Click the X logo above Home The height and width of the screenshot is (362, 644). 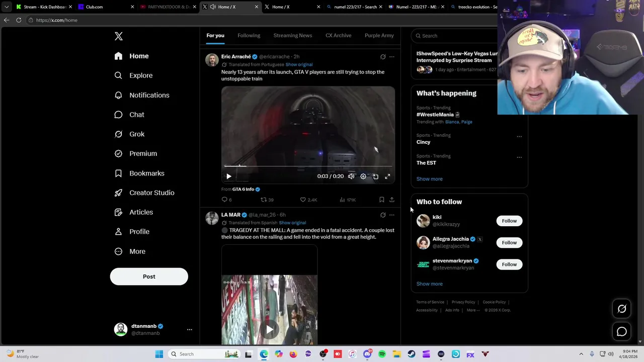pos(119,36)
